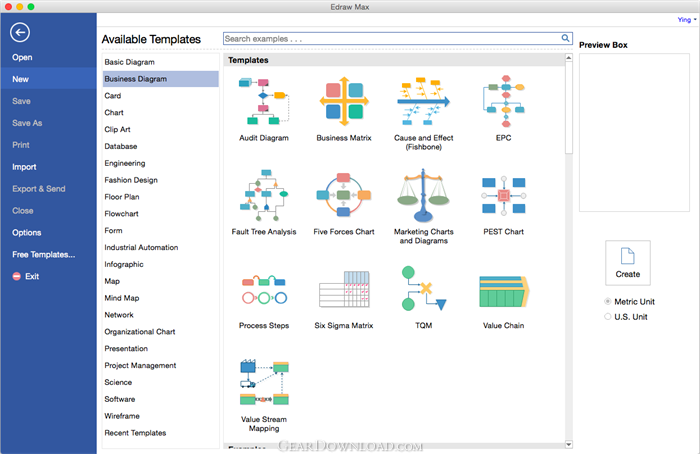
Task: Open the Ying account dropdown
Action: 687,20
